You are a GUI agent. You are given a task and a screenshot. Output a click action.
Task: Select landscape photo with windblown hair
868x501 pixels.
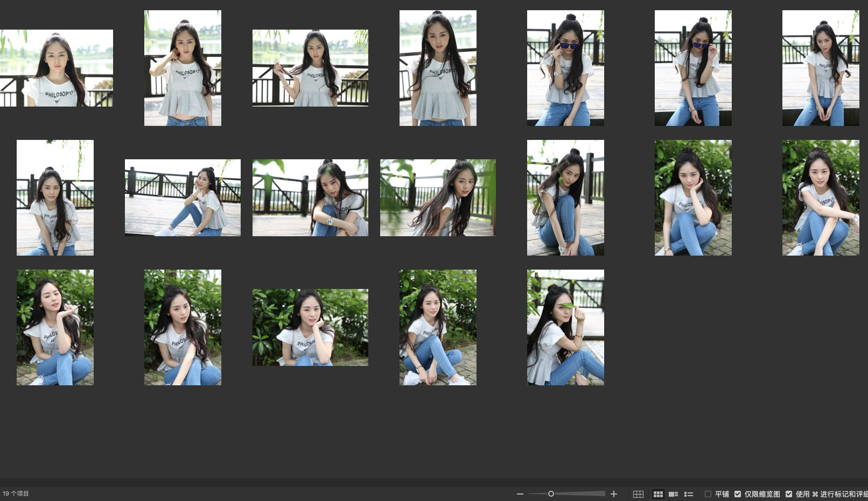tap(438, 197)
